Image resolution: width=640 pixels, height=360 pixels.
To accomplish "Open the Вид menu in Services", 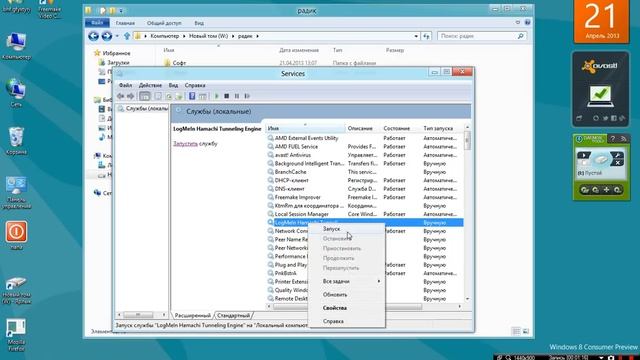I will (173, 85).
